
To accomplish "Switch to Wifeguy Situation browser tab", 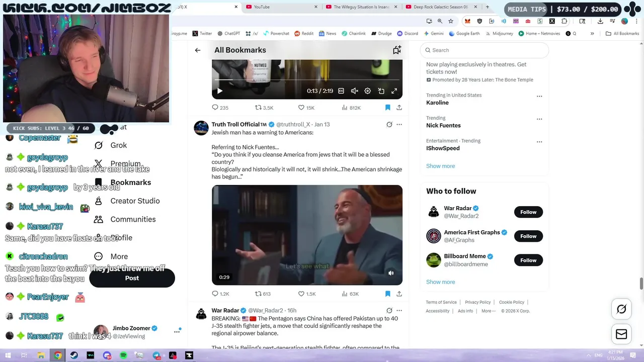I will click(361, 7).
